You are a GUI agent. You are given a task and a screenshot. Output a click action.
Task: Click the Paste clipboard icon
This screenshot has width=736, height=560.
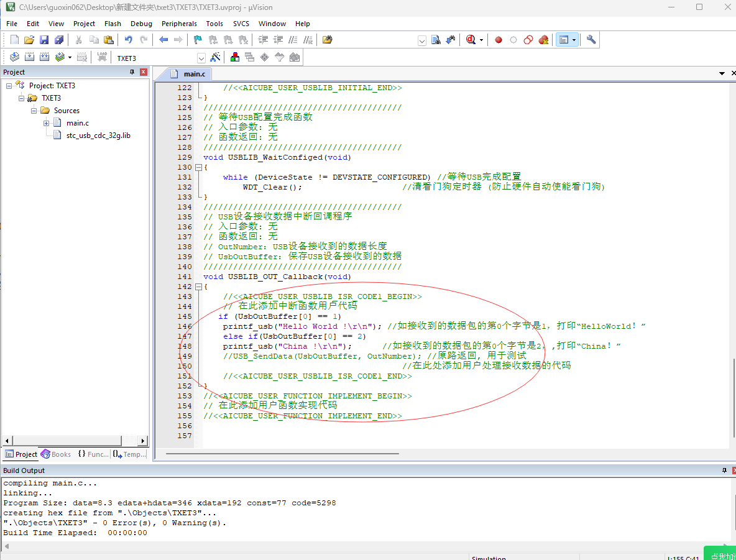108,40
